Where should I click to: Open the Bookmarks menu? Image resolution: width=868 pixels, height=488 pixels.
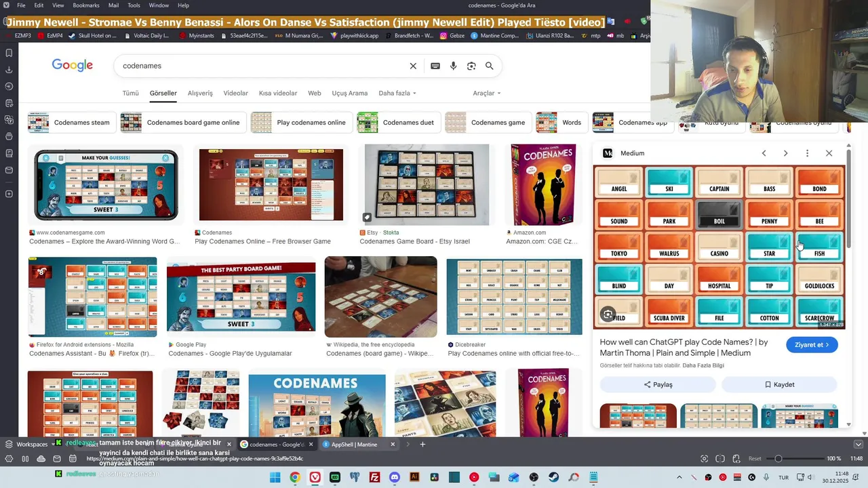(x=86, y=5)
